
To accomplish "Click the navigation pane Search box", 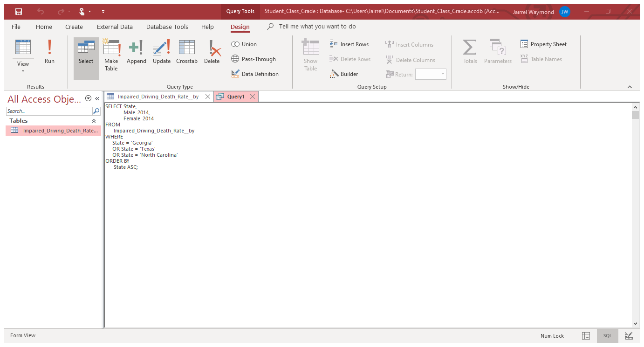I will [49, 111].
